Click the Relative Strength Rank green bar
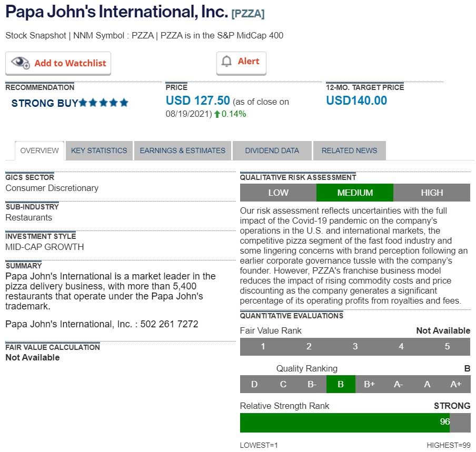The width and height of the screenshot is (476, 452). (344, 423)
